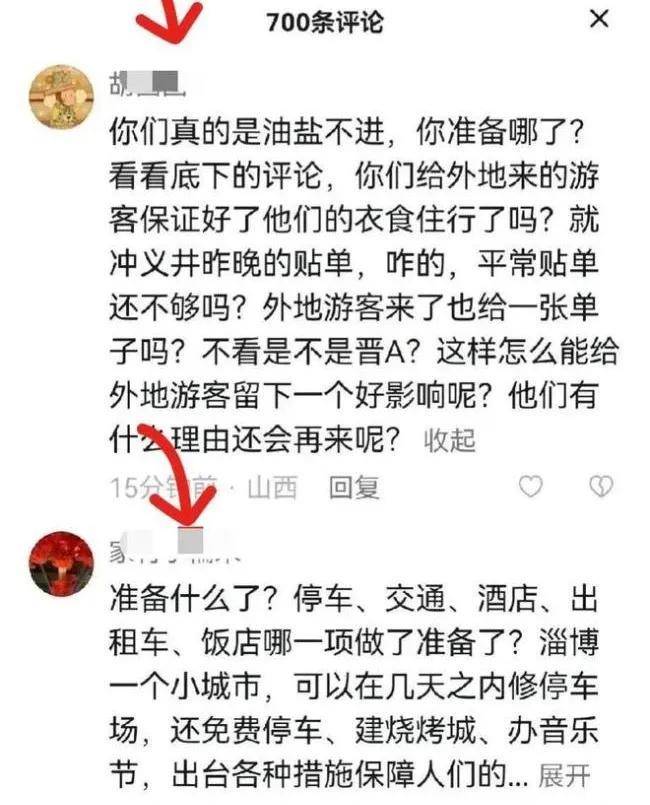The width and height of the screenshot is (650, 805).
Task: Collapse the first comment via 收起
Action: click(x=450, y=440)
